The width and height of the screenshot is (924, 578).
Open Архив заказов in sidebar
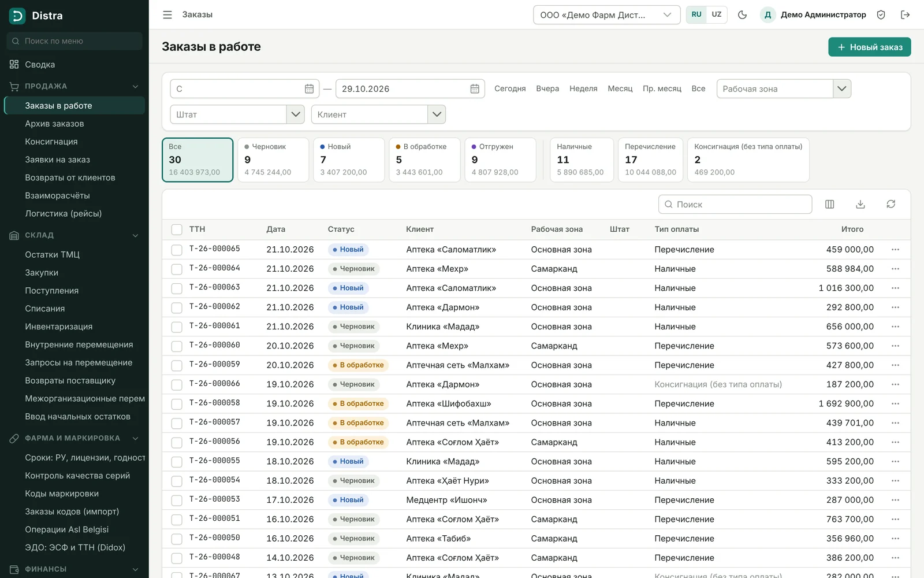coord(54,124)
